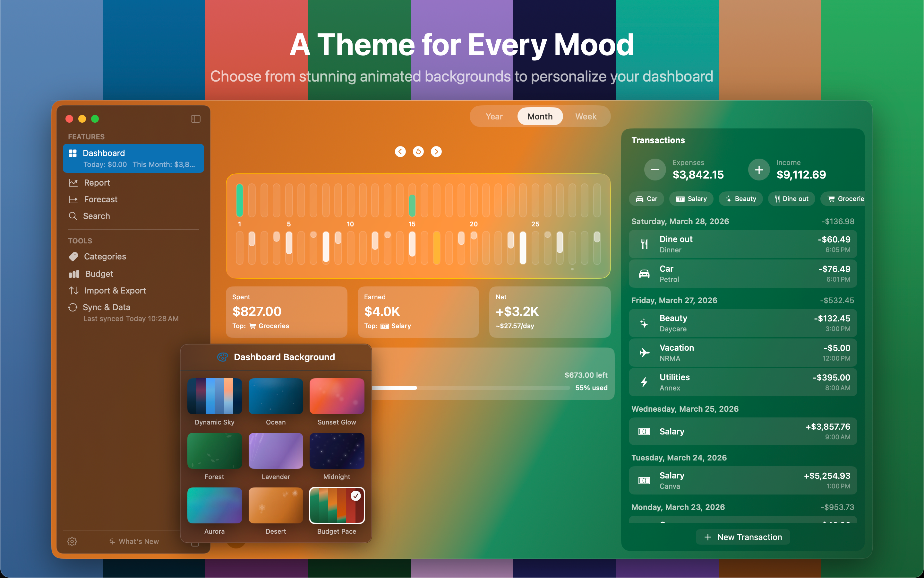Open the Beauty Daycare transaction

point(743,323)
